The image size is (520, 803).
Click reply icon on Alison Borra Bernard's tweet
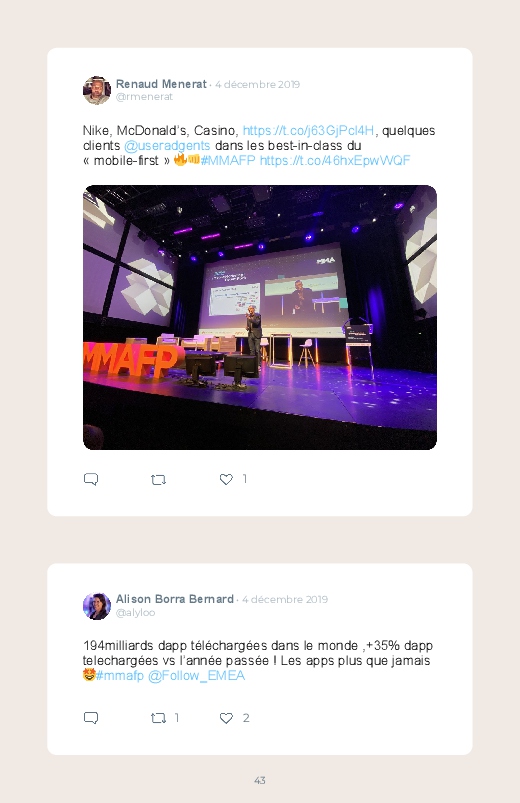[91, 718]
